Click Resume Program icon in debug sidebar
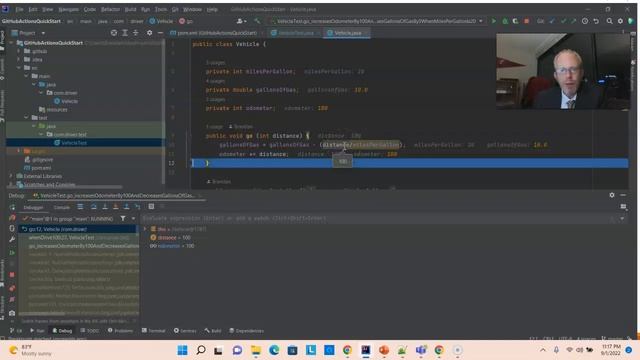Screen dimensions: 640x360 click(x=12, y=253)
